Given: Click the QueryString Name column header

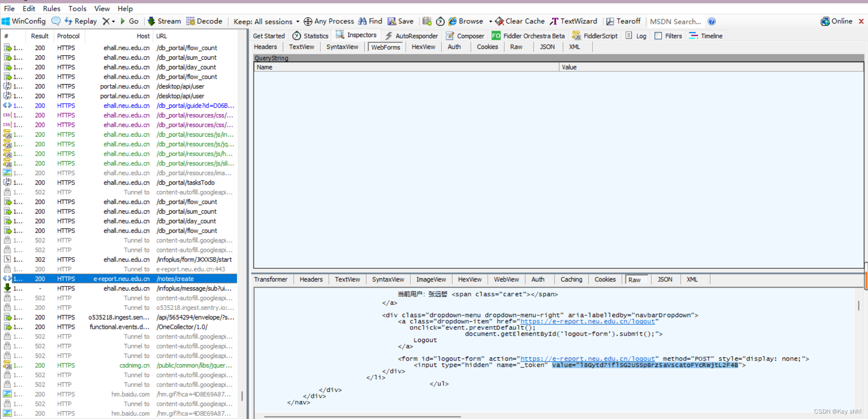Looking at the screenshot, I should click(x=406, y=67).
